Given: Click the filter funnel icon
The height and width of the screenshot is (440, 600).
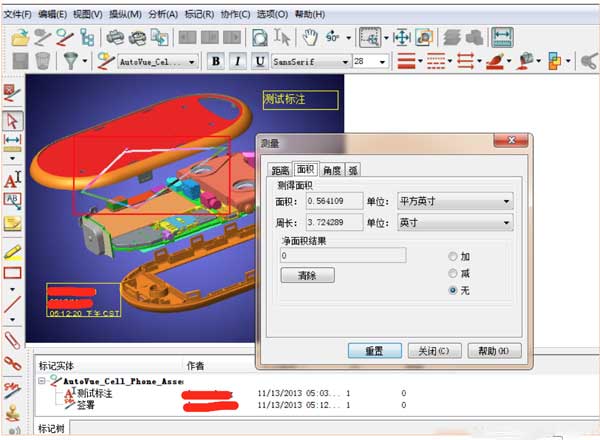Looking at the screenshot, I should 70,61.
